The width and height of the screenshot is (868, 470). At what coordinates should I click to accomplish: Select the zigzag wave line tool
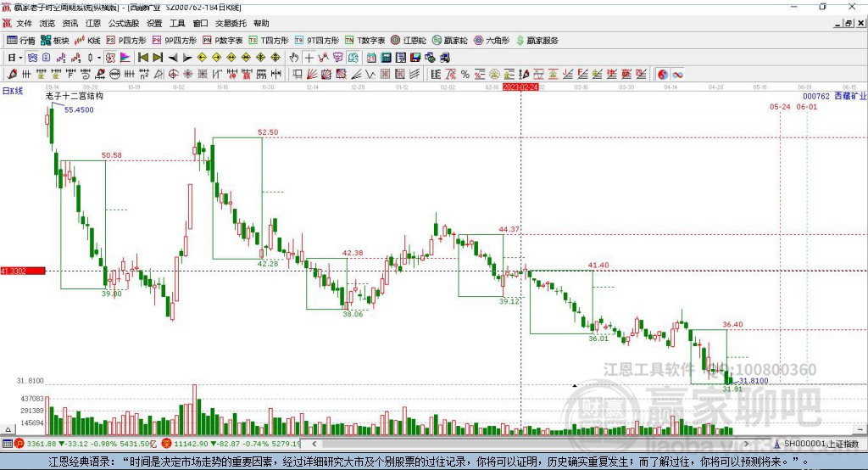[370, 75]
